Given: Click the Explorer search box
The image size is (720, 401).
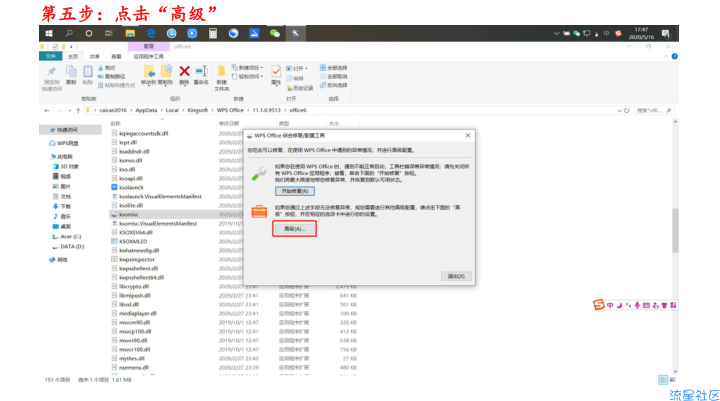Looking at the screenshot, I should tap(654, 111).
